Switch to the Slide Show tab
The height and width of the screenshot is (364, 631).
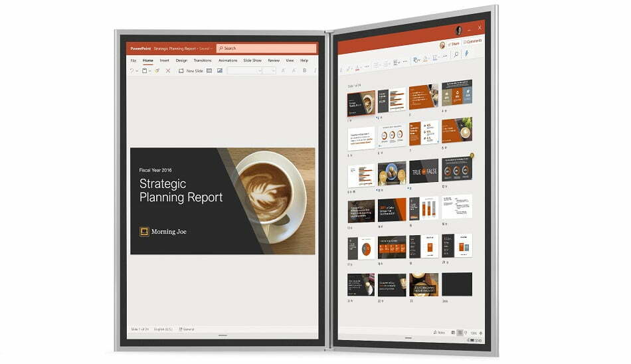pyautogui.click(x=252, y=60)
